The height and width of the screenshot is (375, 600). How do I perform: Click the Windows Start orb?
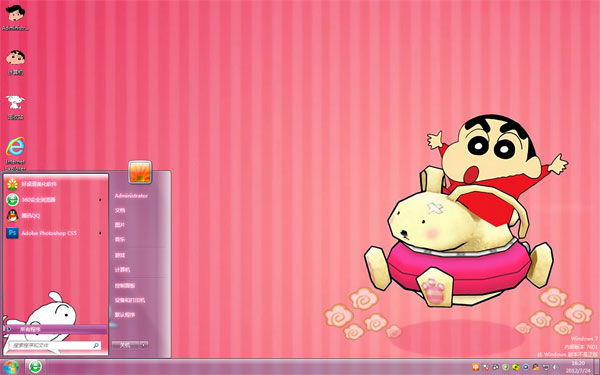click(11, 367)
